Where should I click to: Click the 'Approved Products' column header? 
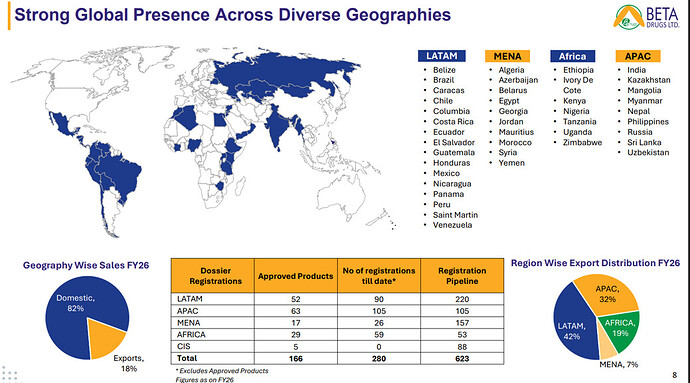click(x=296, y=276)
